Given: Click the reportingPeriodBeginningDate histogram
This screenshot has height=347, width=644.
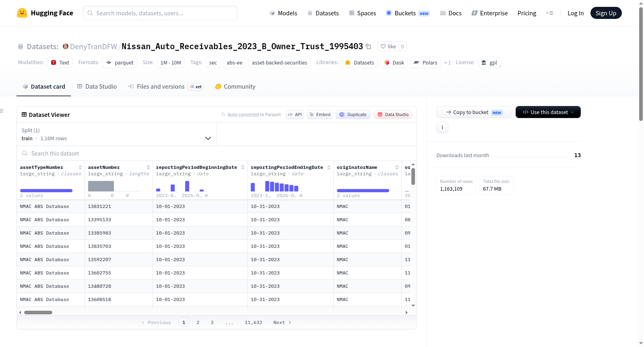Looking at the screenshot, I should tap(182, 186).
